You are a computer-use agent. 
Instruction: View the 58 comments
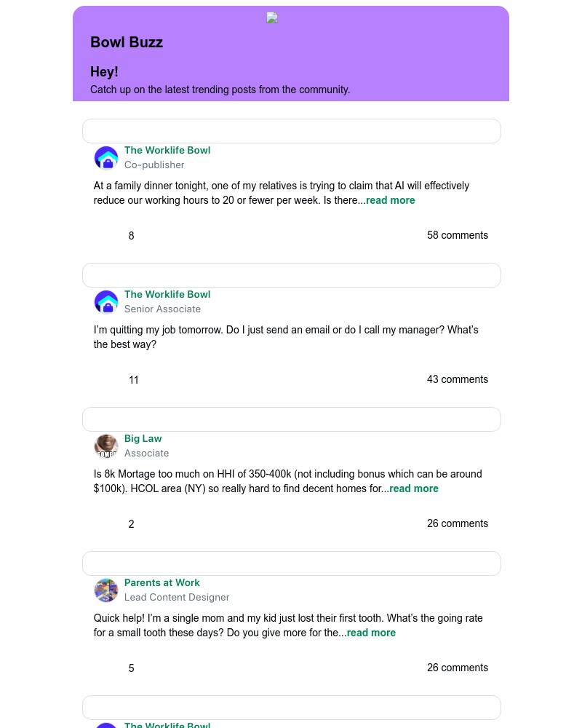pos(458,236)
